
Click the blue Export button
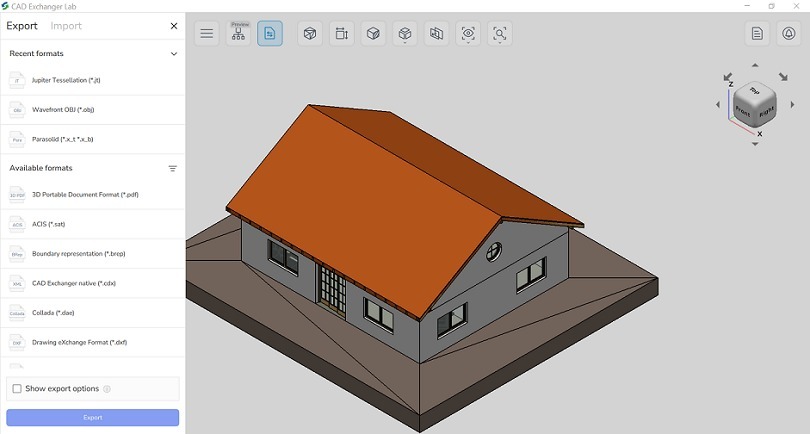pos(92,418)
